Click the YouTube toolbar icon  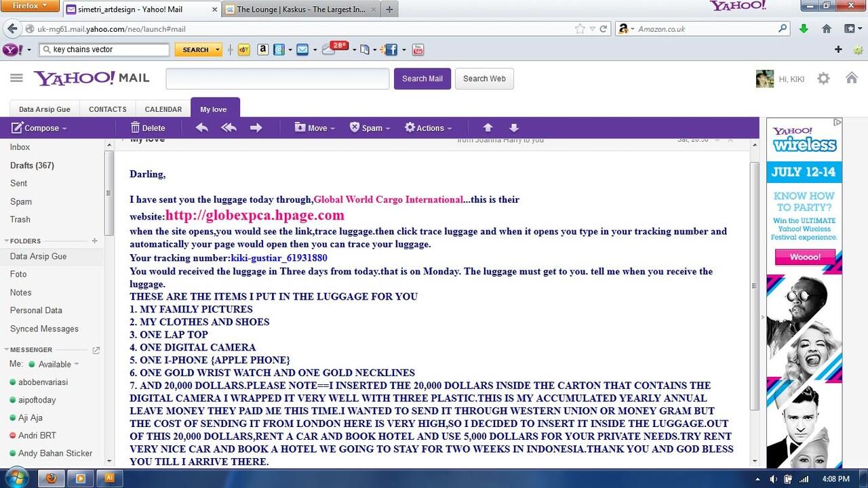(x=418, y=49)
